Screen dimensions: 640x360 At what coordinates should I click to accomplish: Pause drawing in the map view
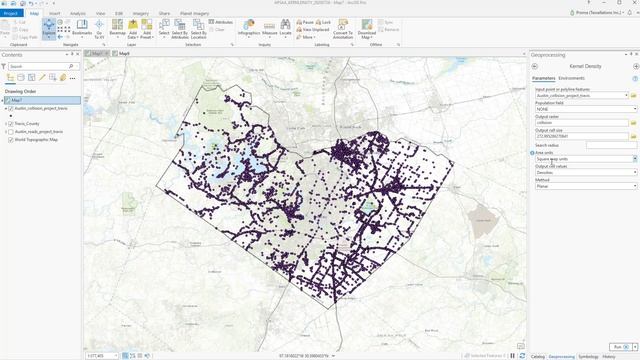513,356
